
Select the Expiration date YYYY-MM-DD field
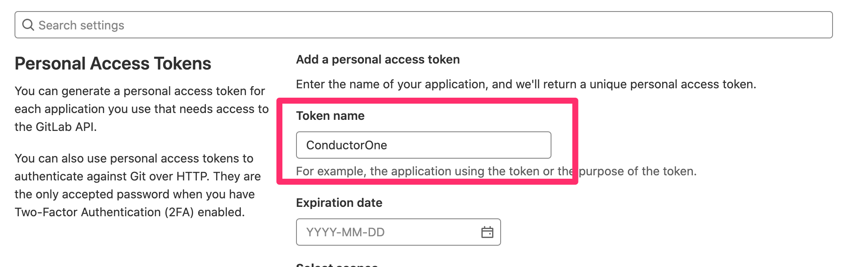click(x=398, y=232)
